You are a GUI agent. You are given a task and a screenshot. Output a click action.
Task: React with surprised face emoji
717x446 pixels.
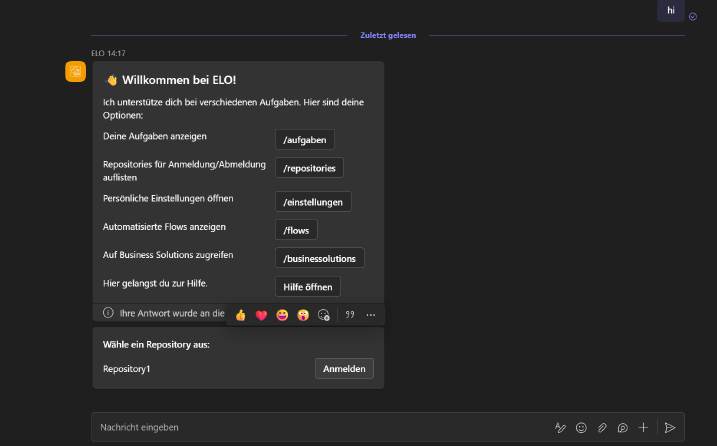pos(303,315)
